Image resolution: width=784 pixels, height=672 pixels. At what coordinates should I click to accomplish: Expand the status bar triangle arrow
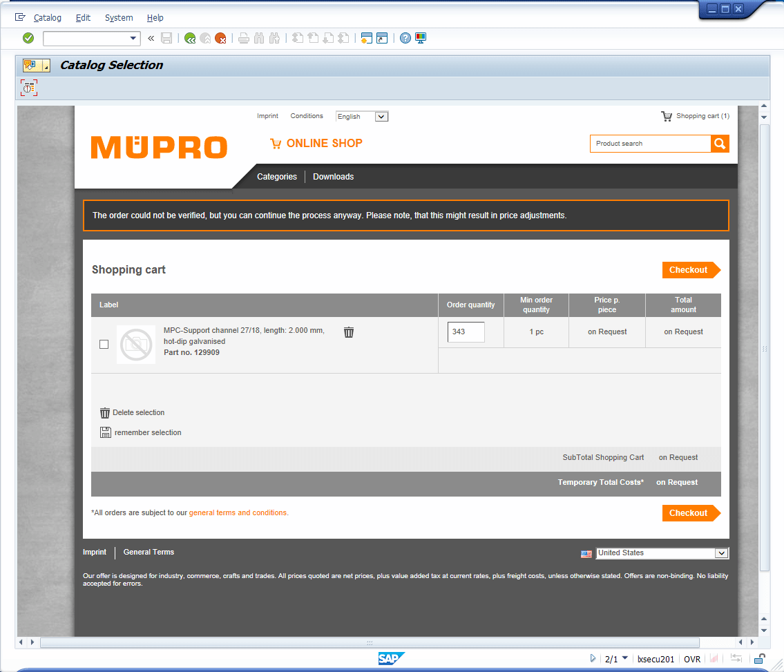click(593, 658)
